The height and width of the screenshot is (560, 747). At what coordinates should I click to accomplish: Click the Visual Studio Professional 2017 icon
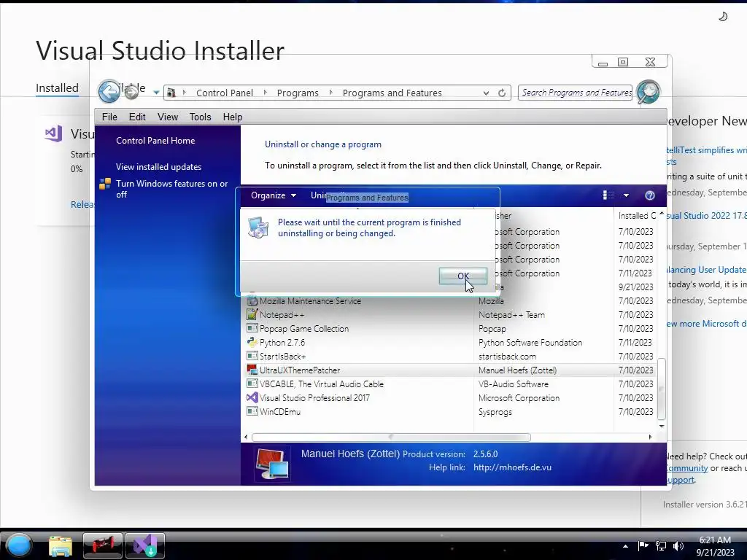[252, 397]
